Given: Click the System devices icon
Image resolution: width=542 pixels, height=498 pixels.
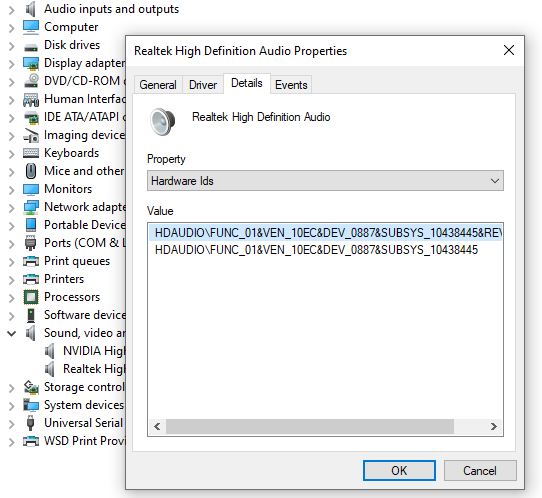Looking at the screenshot, I should click(31, 405).
